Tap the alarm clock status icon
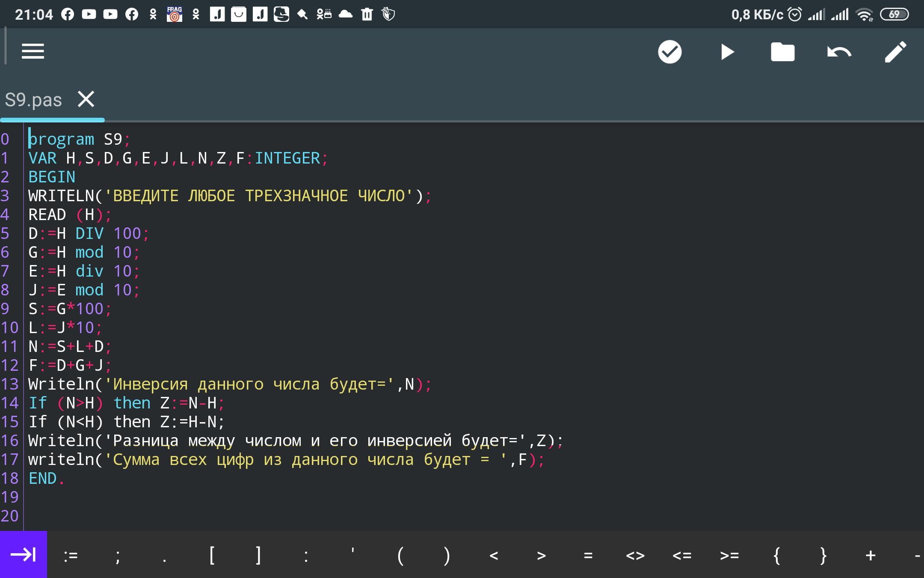Image resolution: width=924 pixels, height=578 pixels. 794,15
